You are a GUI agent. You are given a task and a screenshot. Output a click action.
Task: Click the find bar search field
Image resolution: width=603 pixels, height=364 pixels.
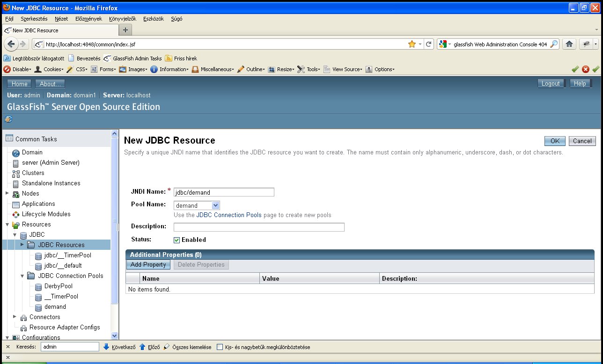pyautogui.click(x=70, y=347)
